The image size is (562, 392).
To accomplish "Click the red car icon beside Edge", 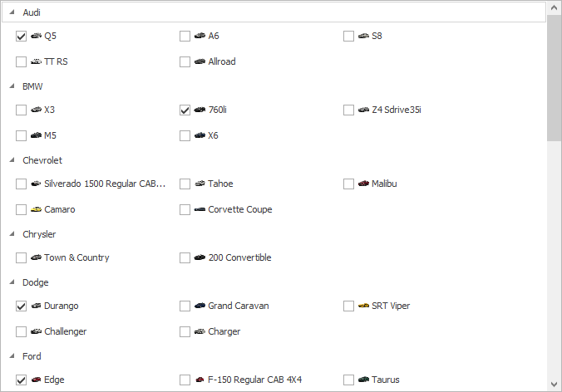I will click(36, 380).
